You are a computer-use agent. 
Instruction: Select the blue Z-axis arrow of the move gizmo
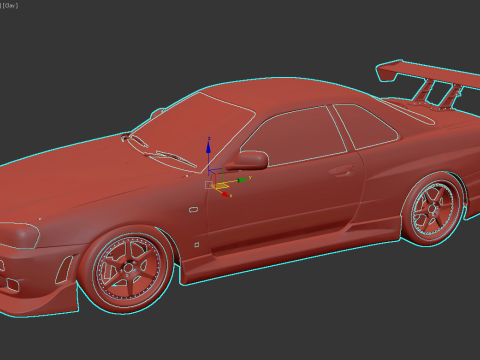(x=208, y=146)
